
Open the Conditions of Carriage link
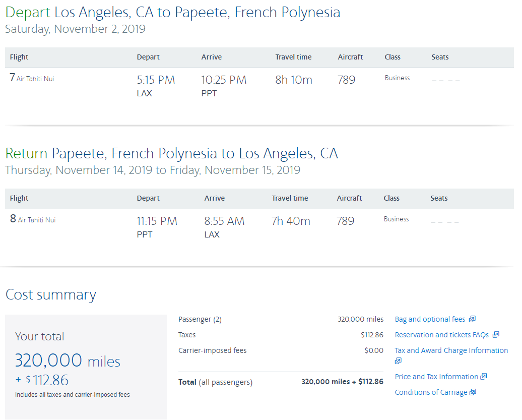point(431,392)
